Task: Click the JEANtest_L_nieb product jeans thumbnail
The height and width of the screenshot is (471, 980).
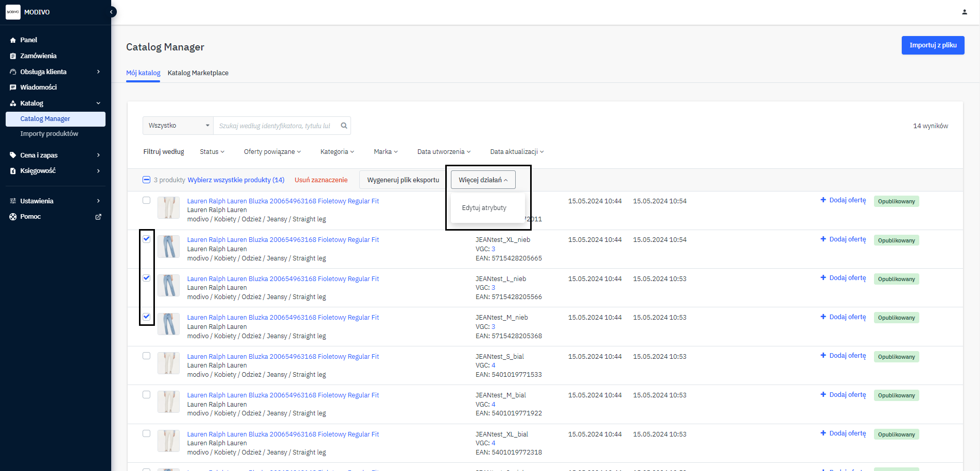Action: (168, 285)
